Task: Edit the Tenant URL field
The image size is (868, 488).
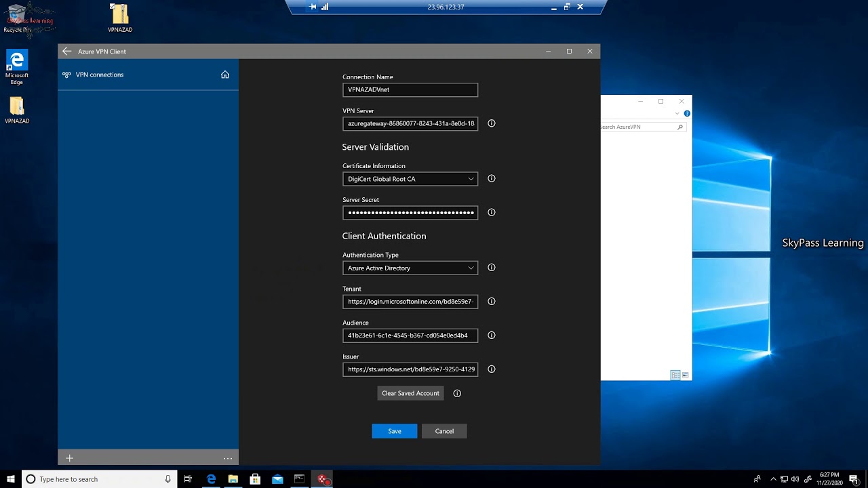Action: pos(410,302)
